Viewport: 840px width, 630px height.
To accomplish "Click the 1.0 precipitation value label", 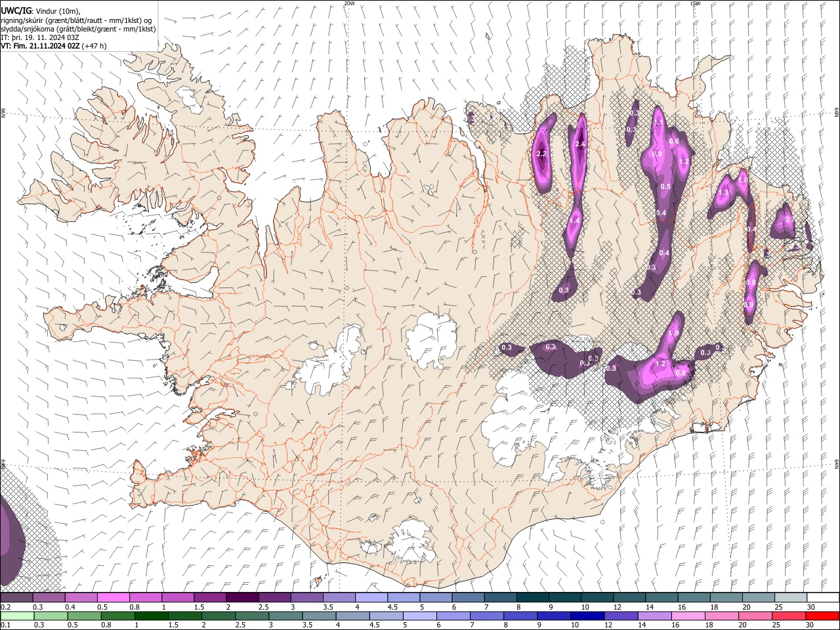I will [x=743, y=178].
